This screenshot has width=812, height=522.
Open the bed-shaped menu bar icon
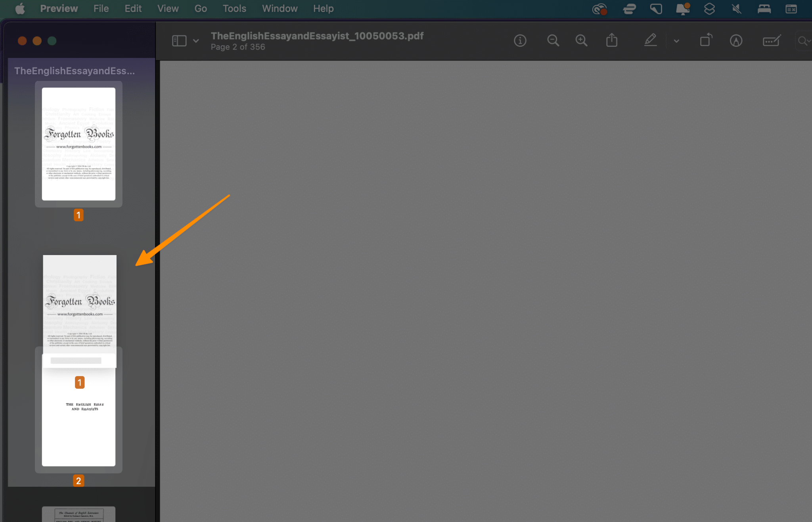click(764, 8)
